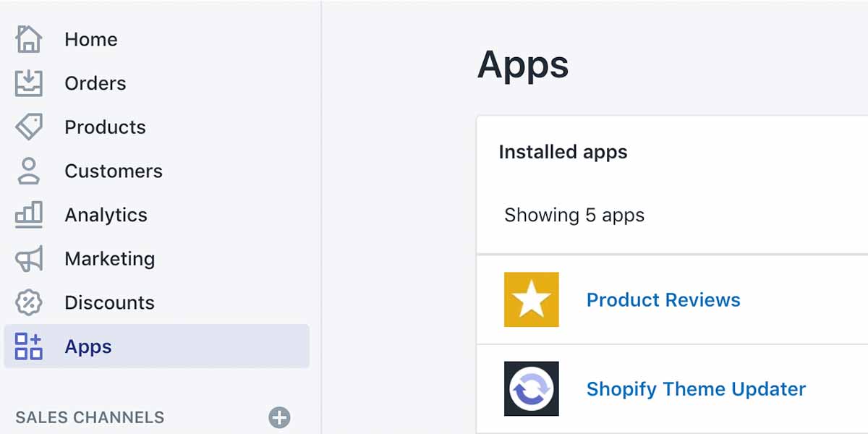Click the Apps grid icon in sidebar
868x434 pixels.
(x=29, y=346)
